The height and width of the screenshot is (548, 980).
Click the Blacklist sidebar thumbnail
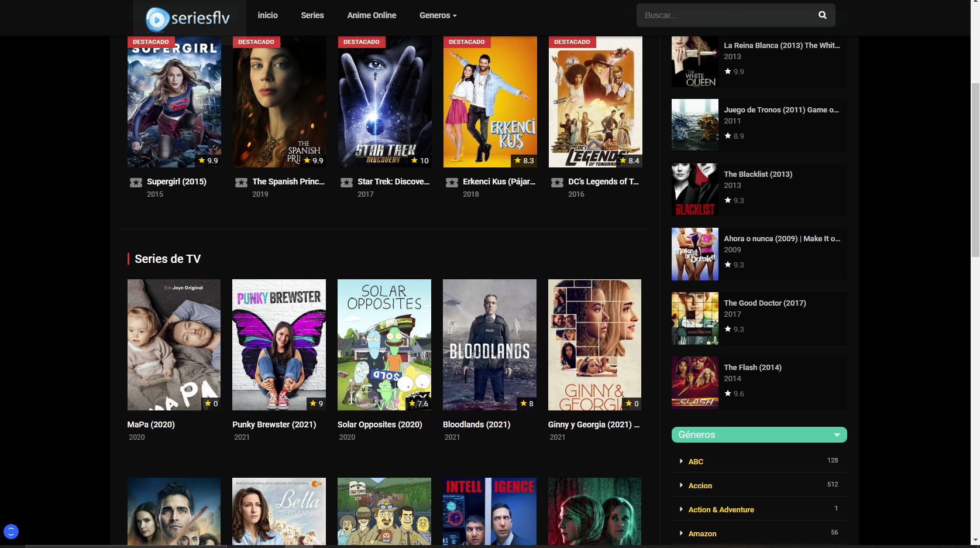(695, 190)
